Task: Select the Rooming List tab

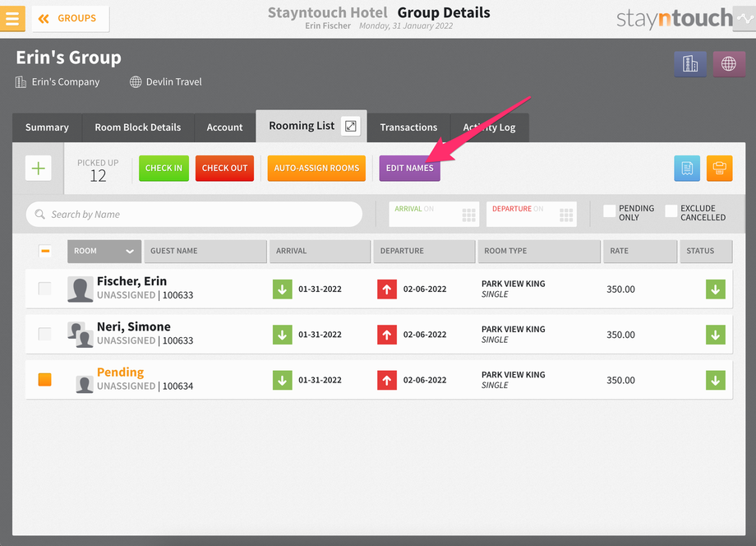Action: tap(302, 126)
